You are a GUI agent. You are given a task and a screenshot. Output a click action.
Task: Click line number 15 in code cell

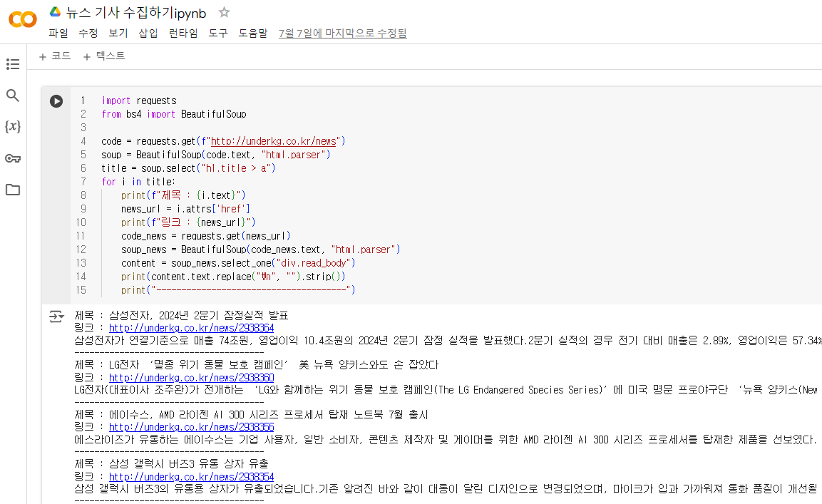[x=81, y=290]
